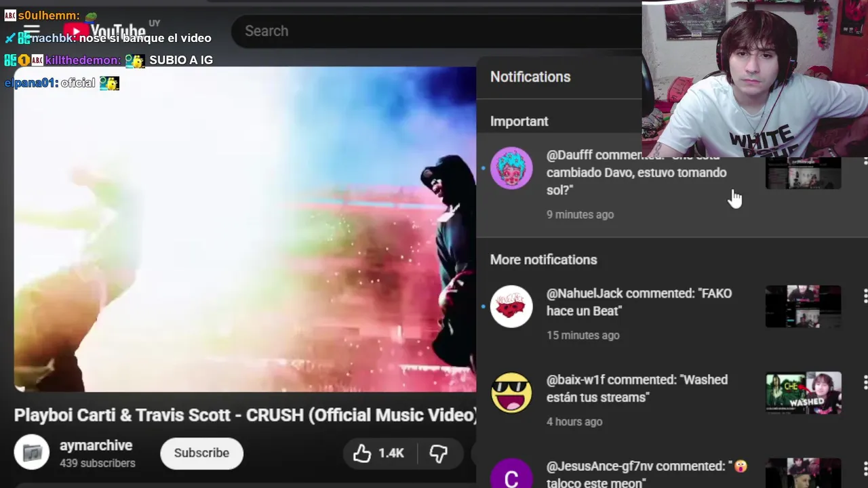Dislike the video with thumbs-down icon
868x488 pixels.
click(x=439, y=453)
